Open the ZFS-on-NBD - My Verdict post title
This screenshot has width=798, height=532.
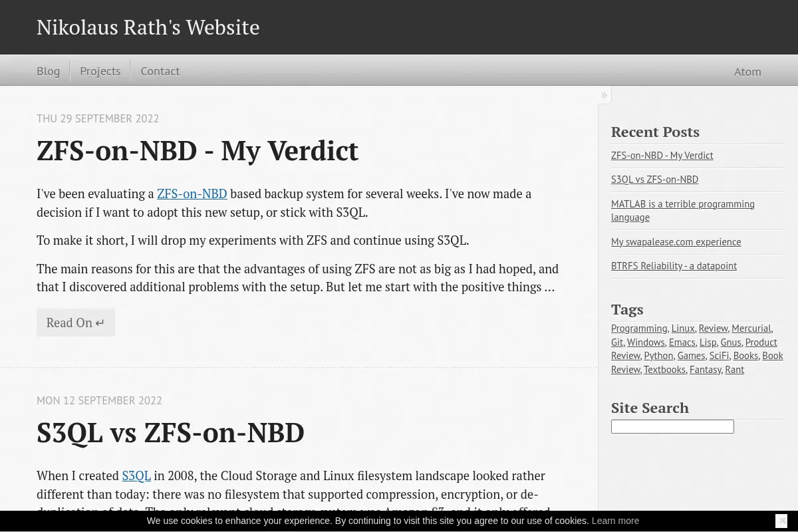tap(198, 150)
